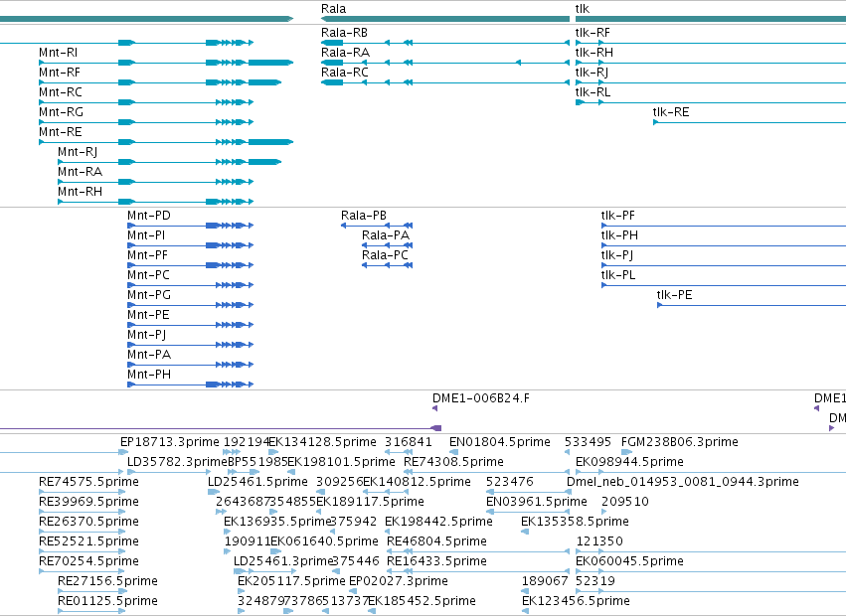This screenshot has width=846, height=616.
Task: Click the Mnt-RF transcript label
Action: (60, 73)
